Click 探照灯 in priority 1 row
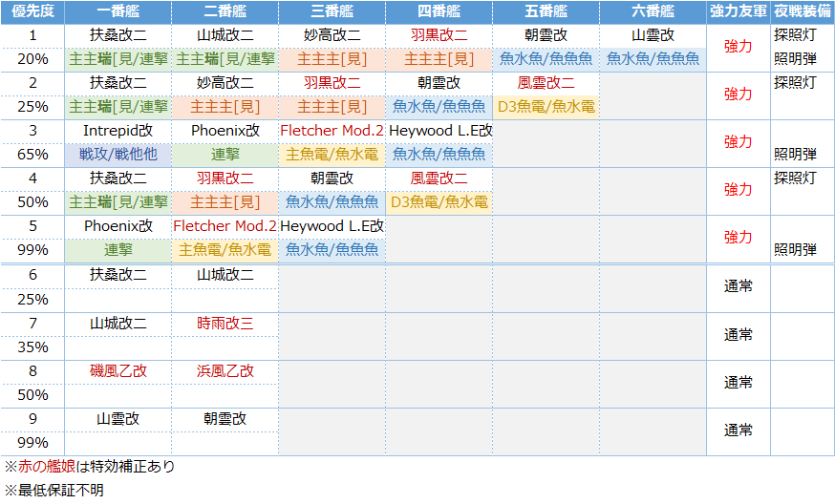 pos(795,35)
